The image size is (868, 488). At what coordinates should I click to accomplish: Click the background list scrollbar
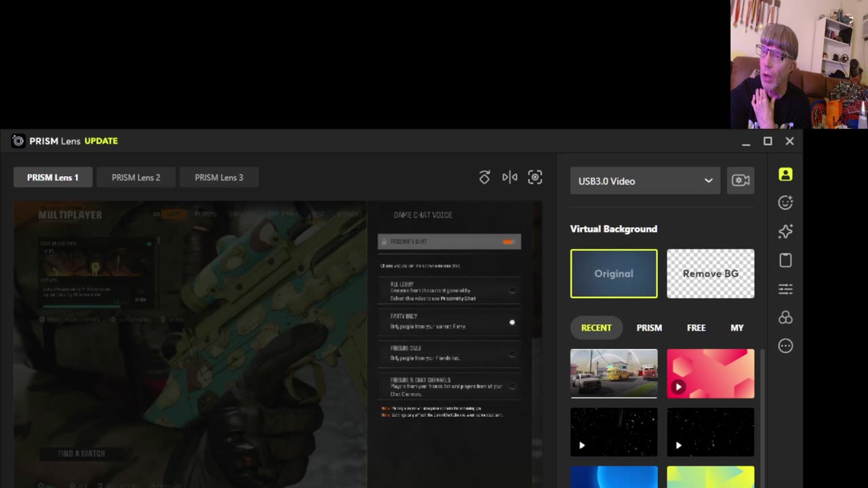(x=763, y=418)
